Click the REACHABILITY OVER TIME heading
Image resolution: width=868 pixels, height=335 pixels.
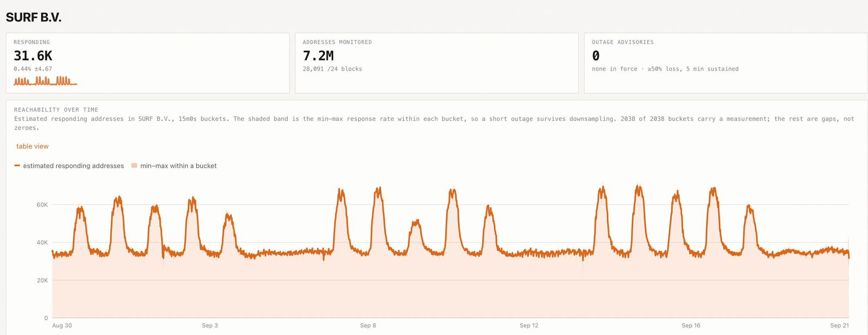[56, 110]
